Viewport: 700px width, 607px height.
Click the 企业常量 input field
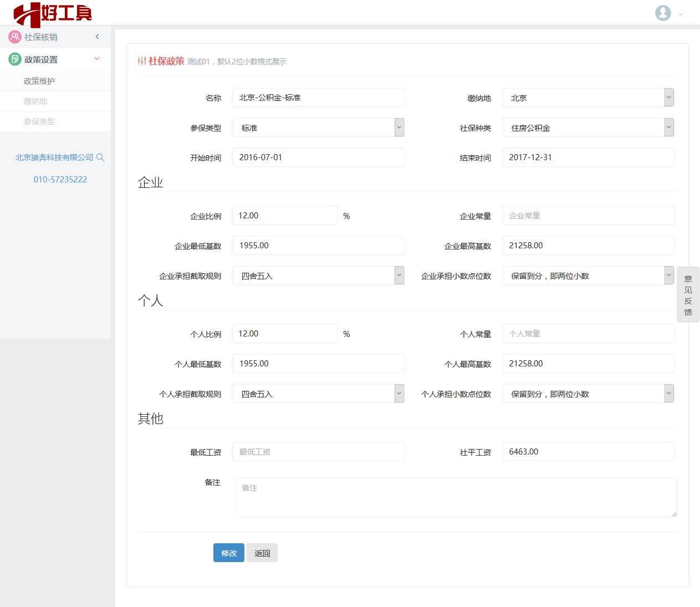click(588, 216)
